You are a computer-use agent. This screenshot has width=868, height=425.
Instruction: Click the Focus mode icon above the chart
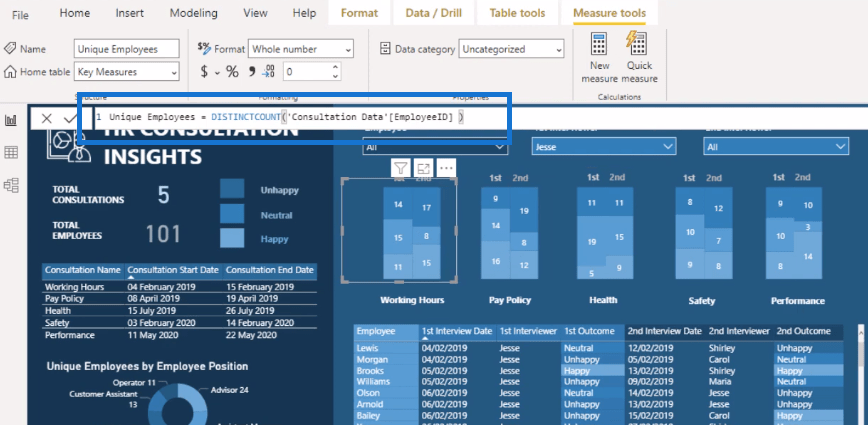pyautogui.click(x=423, y=168)
